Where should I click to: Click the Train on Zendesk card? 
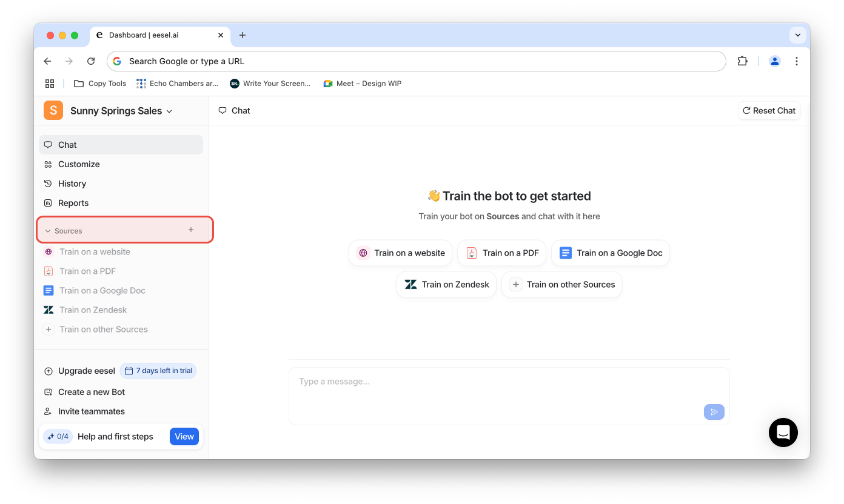(x=446, y=285)
